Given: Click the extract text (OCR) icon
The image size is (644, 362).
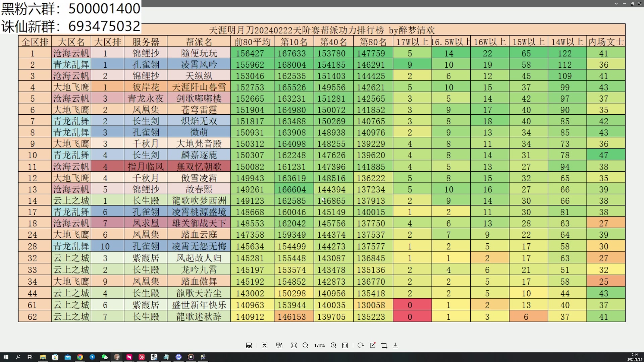Looking at the screenshot, I should [265, 346].
